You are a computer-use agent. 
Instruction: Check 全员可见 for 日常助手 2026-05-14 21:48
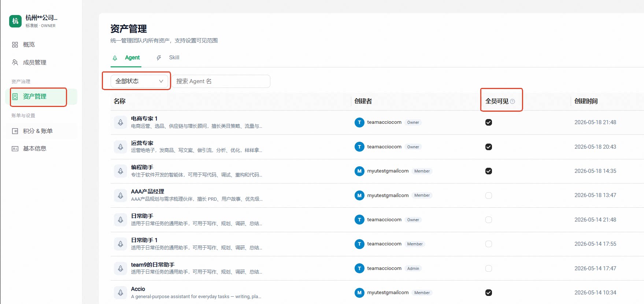(x=489, y=220)
